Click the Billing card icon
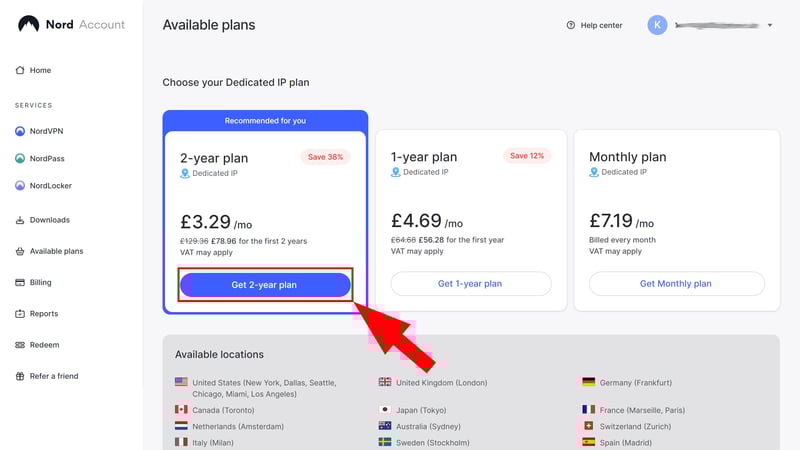The width and height of the screenshot is (800, 450). [20, 283]
